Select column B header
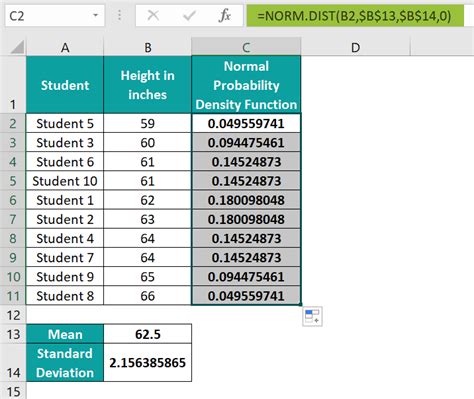This screenshot has height=399, width=474. coord(148,47)
